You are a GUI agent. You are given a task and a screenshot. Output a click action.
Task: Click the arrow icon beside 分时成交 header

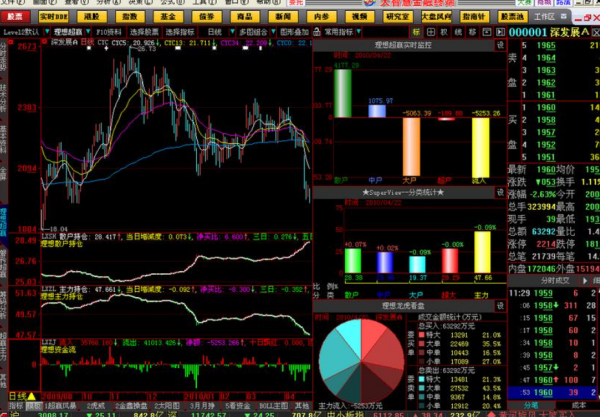tap(585, 281)
